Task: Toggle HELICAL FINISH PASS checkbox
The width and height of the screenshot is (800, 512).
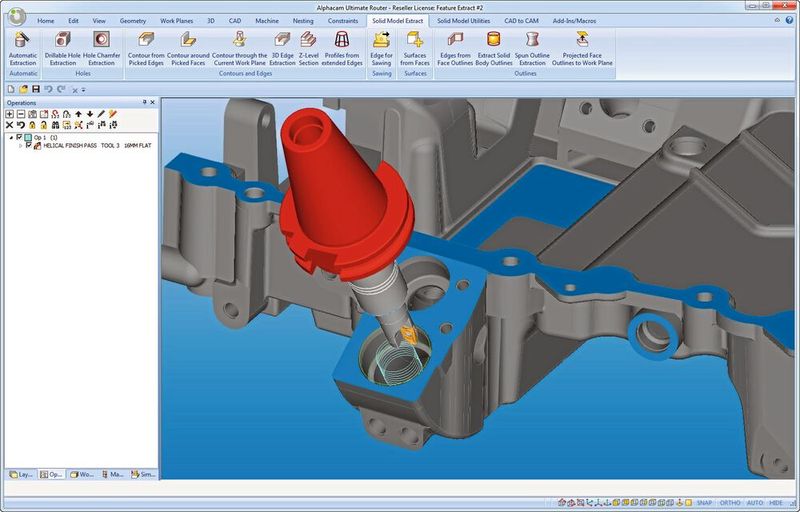Action: (x=29, y=146)
